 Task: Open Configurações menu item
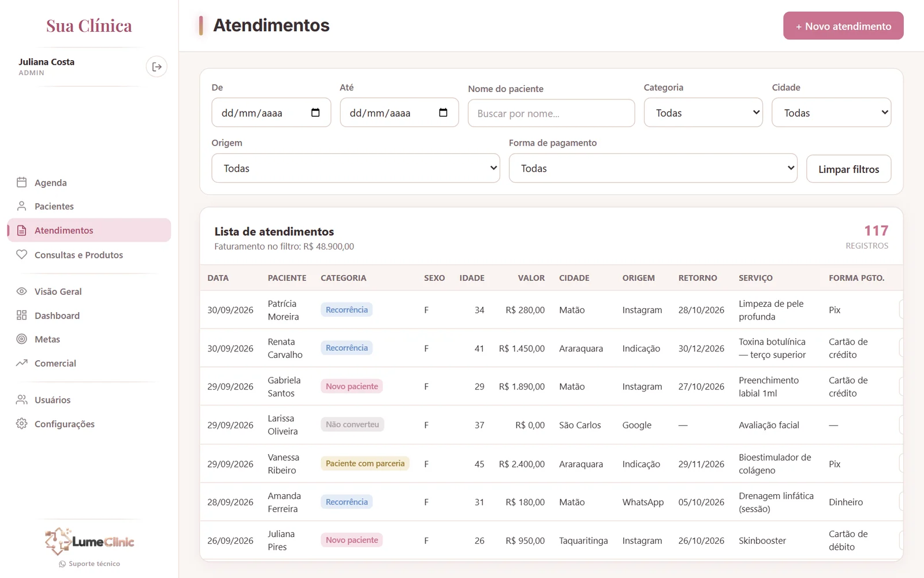(89, 424)
